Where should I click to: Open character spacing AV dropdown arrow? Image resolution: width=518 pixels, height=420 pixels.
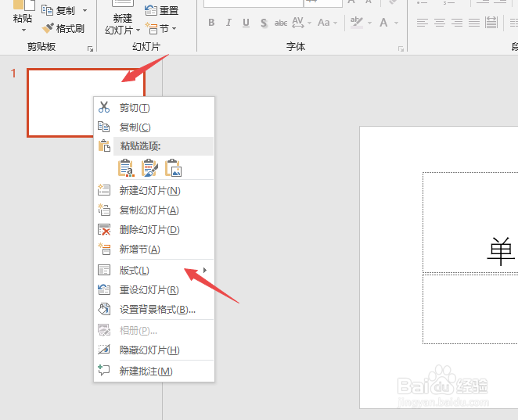pyautogui.click(x=310, y=23)
